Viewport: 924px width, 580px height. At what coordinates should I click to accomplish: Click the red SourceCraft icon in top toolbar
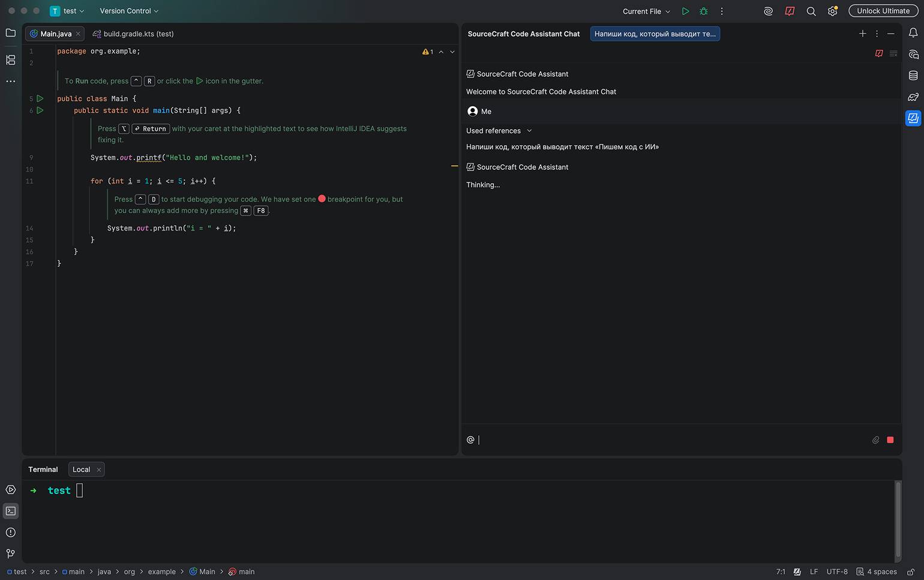(x=790, y=11)
